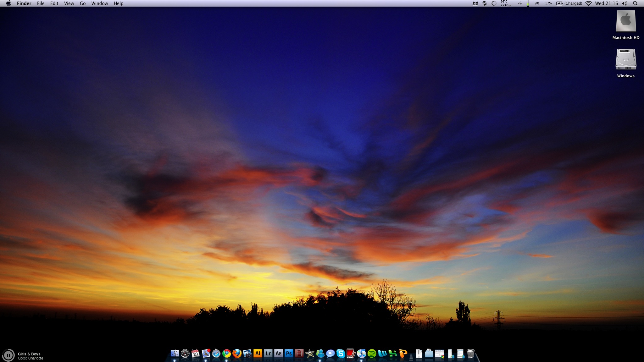This screenshot has width=644, height=362.
Task: Open the Go menu
Action: click(x=83, y=3)
